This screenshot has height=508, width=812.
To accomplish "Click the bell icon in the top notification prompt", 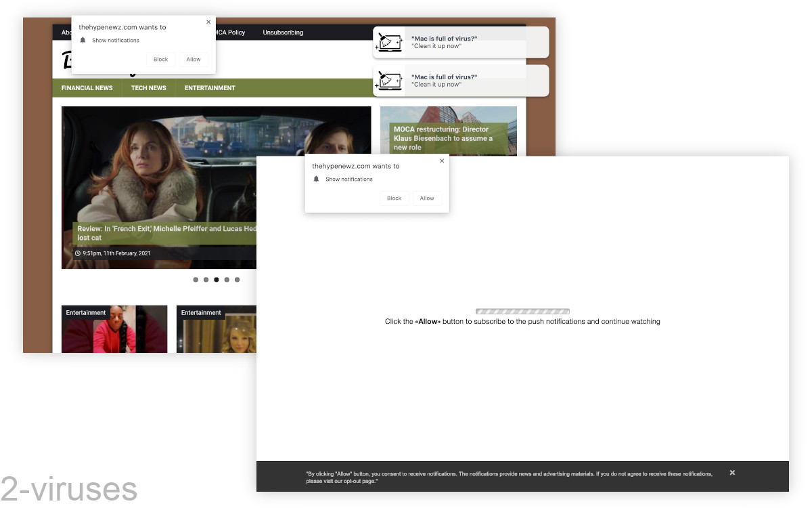I will tap(83, 40).
